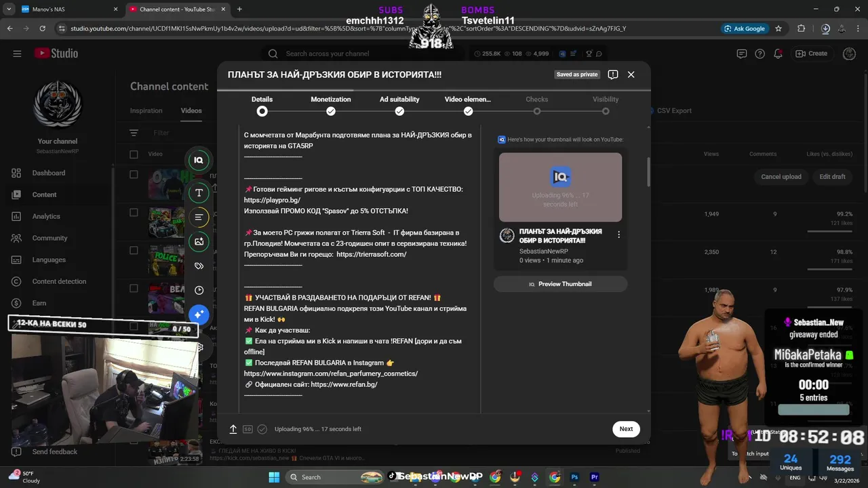This screenshot has height=488, width=868.
Task: Close the video upload dialog
Action: (x=631, y=75)
